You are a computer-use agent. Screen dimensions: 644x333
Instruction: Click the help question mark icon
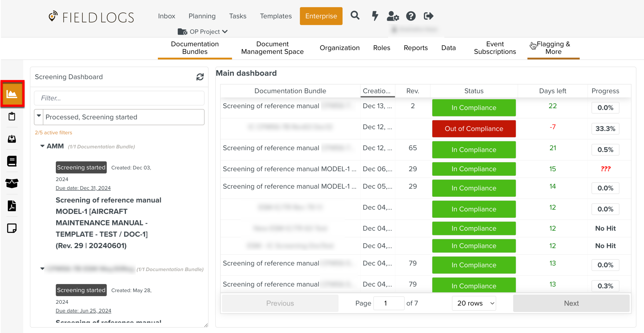tap(411, 16)
